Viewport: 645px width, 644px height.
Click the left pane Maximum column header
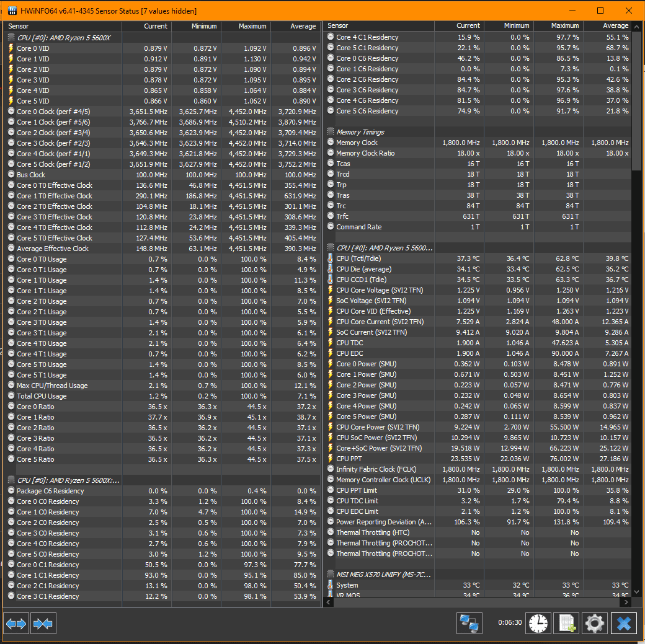[246, 26]
